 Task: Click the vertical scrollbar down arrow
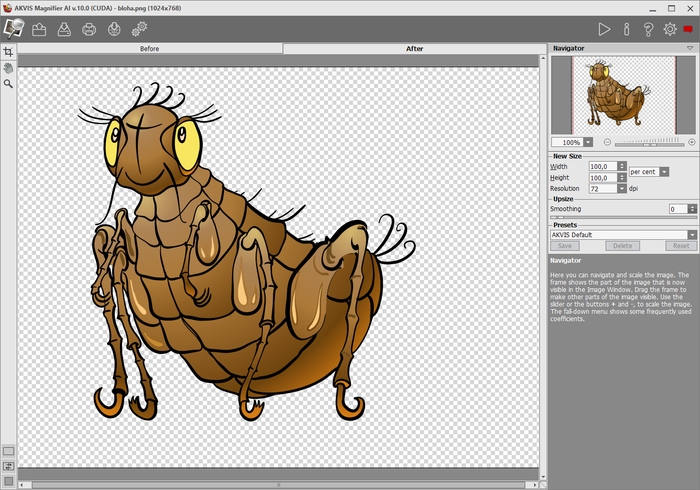tap(543, 477)
